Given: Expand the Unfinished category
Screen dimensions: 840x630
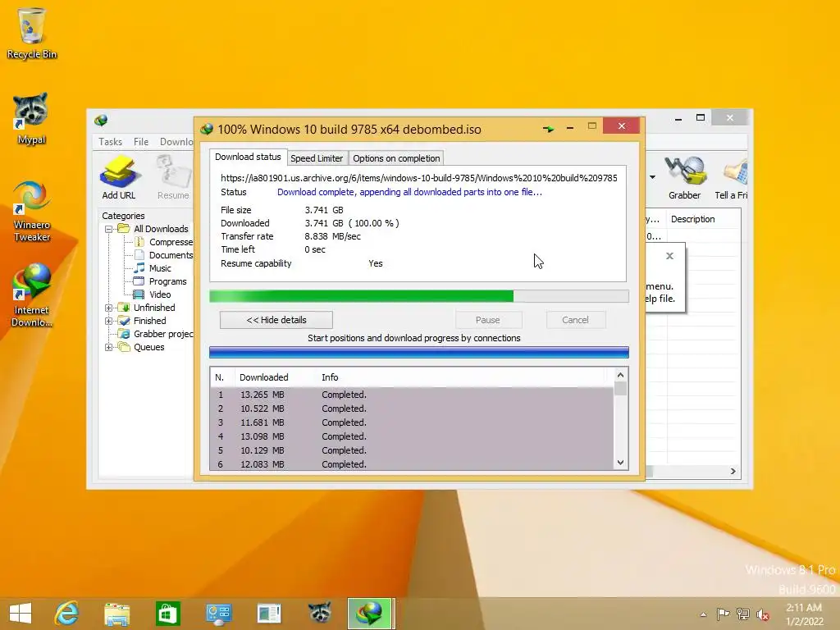Looking at the screenshot, I should tap(109, 308).
